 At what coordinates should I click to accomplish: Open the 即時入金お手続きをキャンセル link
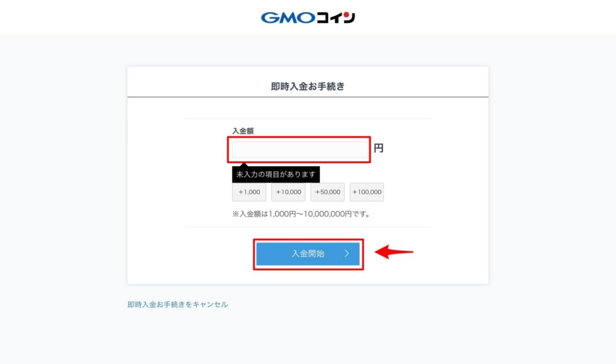(177, 304)
